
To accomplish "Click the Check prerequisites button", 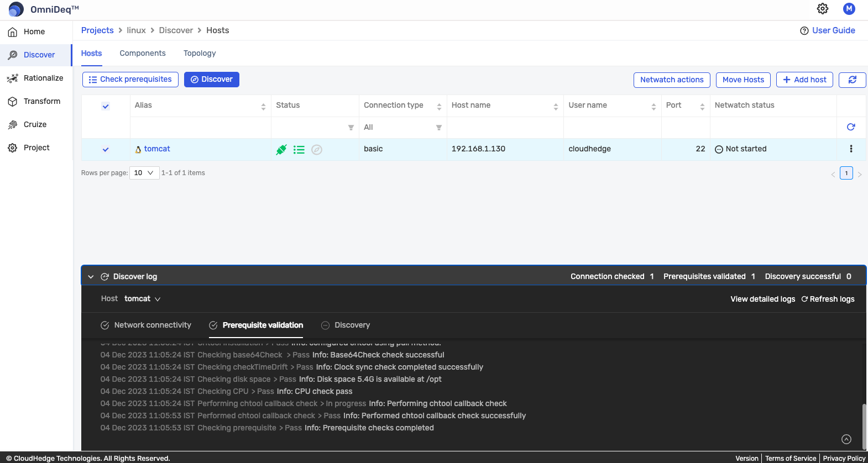I will (x=130, y=80).
